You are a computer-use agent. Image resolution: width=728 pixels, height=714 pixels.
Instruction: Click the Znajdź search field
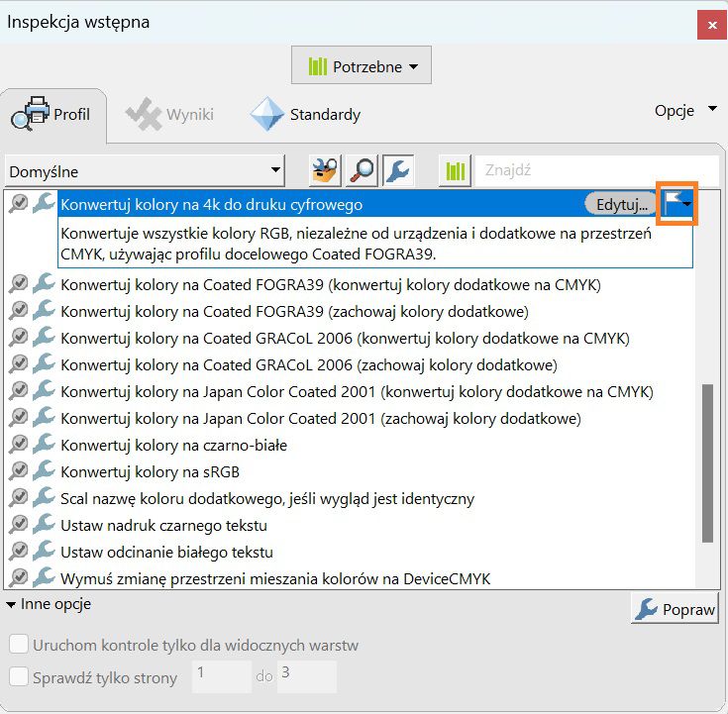pos(597,170)
